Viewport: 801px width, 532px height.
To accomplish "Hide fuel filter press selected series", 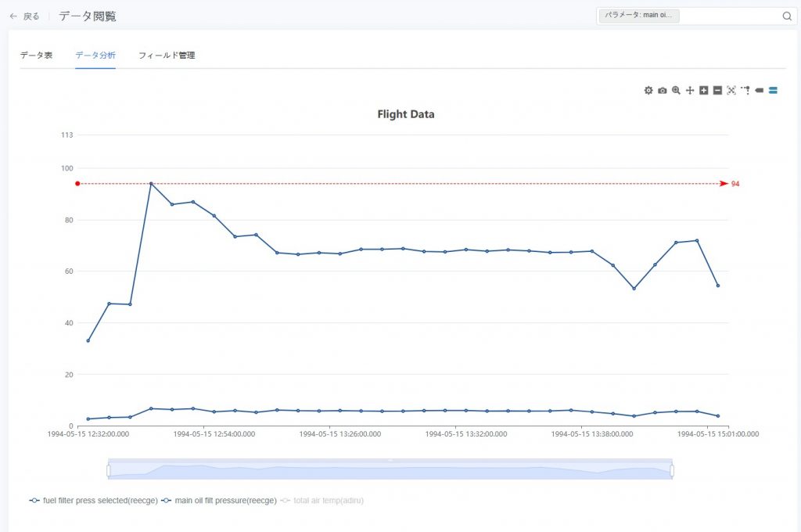I will 94,501.
